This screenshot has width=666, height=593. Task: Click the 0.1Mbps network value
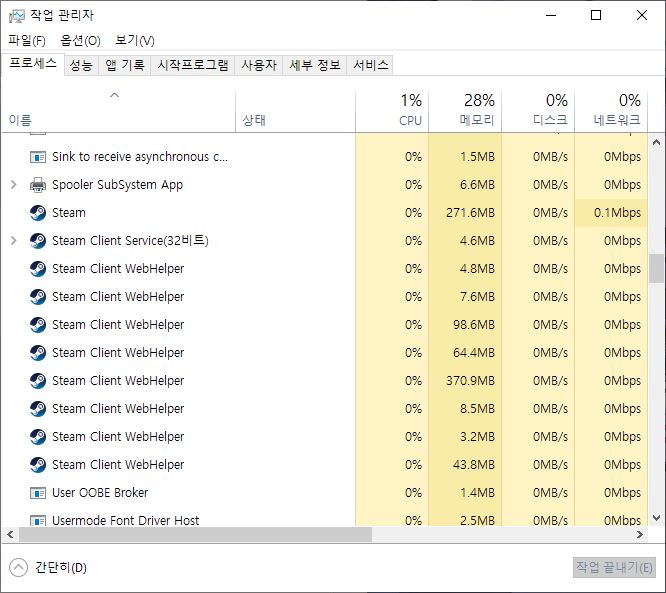click(617, 213)
